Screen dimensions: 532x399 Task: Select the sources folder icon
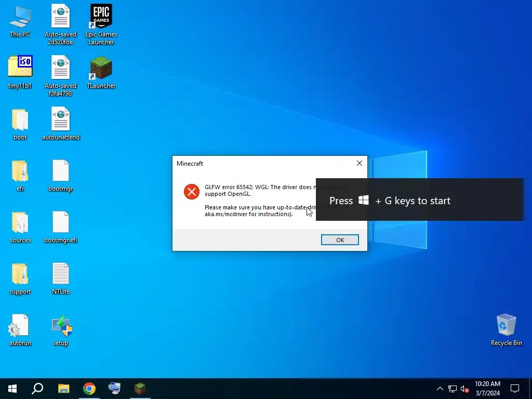pos(20,227)
